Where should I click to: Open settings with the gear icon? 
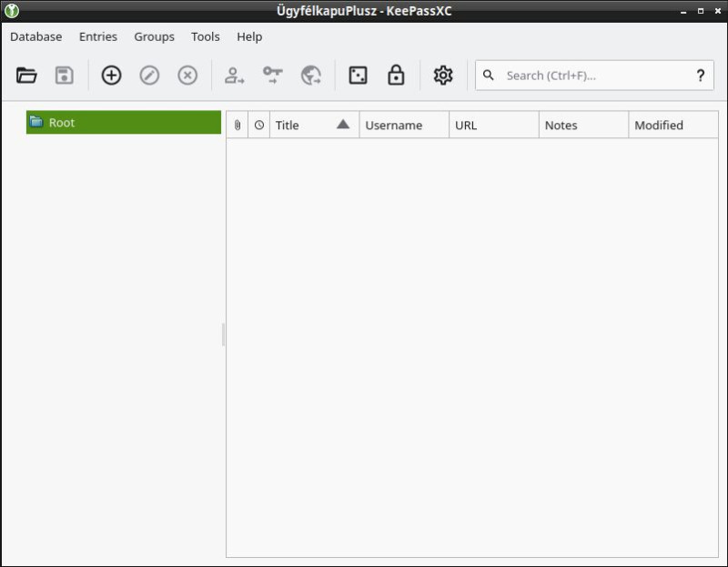pyautogui.click(x=443, y=76)
